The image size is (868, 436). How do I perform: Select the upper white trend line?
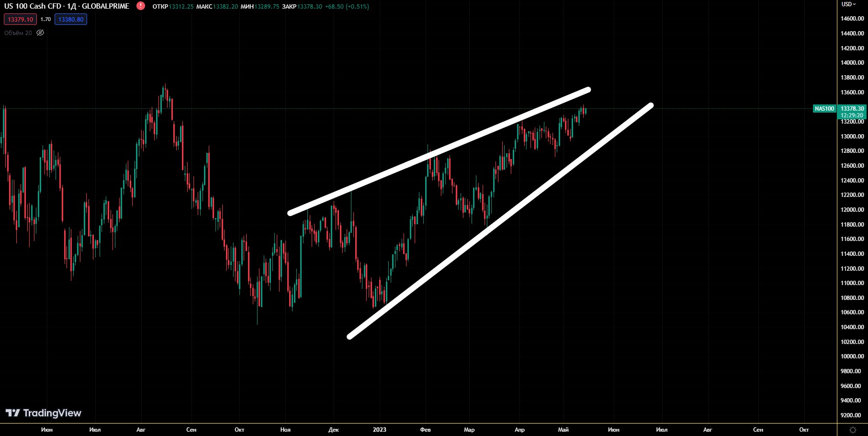[x=438, y=152]
